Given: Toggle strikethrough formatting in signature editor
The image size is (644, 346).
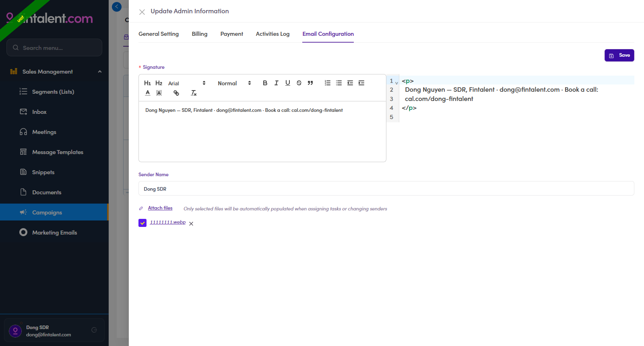Looking at the screenshot, I should (299, 83).
